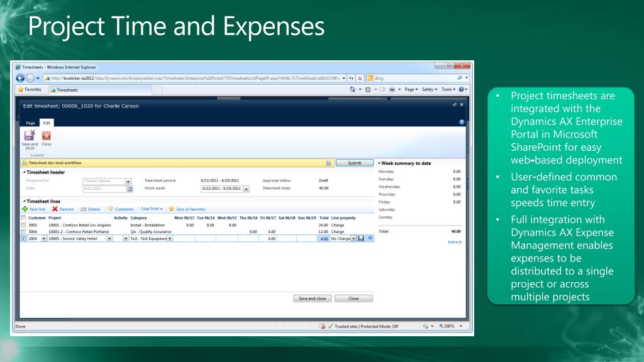Collapse the Timesheet lines section
This screenshot has width=644, height=362.
(x=25, y=202)
